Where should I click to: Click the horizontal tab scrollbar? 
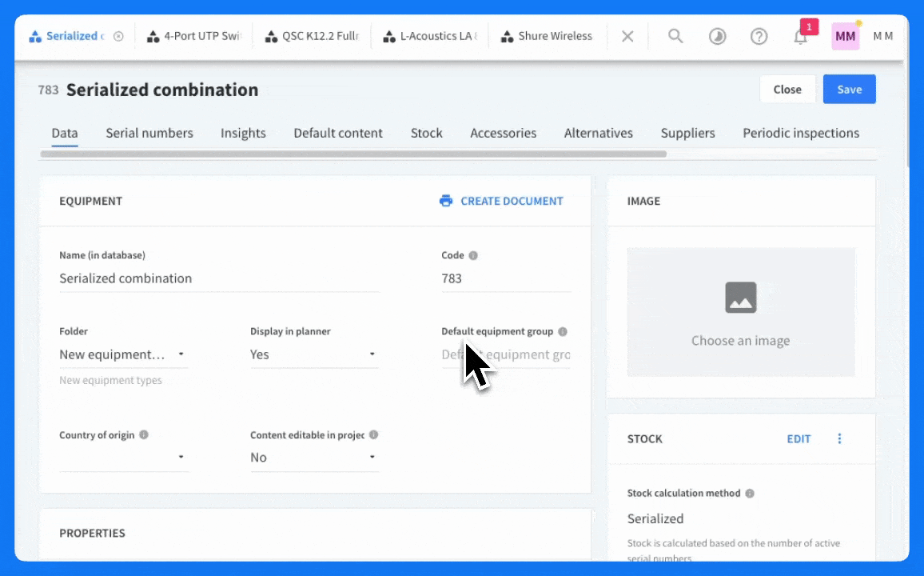click(352, 154)
